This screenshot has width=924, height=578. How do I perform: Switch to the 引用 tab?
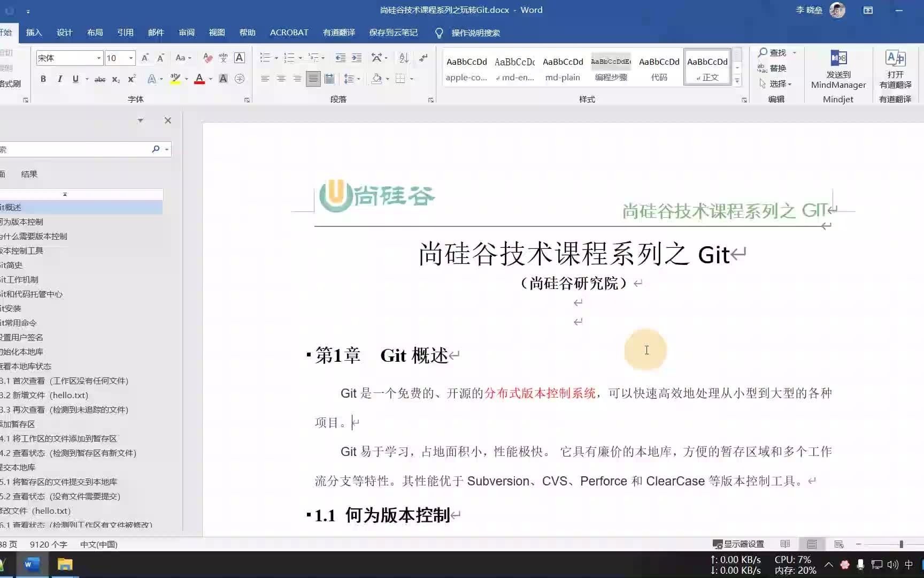pos(125,33)
